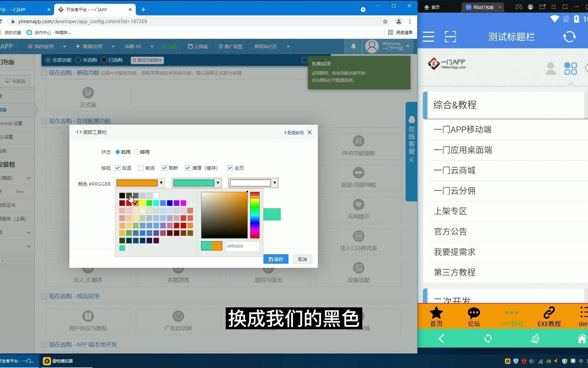Click the notification bell in the developer platform
588x368 pixels.
point(354,46)
